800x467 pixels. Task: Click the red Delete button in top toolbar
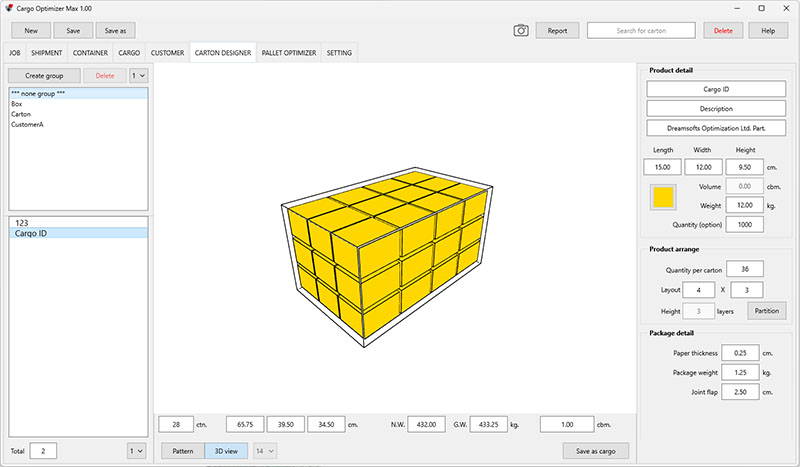pos(723,31)
